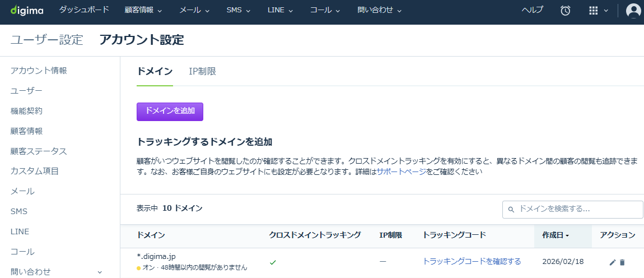Click the green check mark for *.digima.jp
The height and width of the screenshot is (278, 644).
(x=273, y=262)
